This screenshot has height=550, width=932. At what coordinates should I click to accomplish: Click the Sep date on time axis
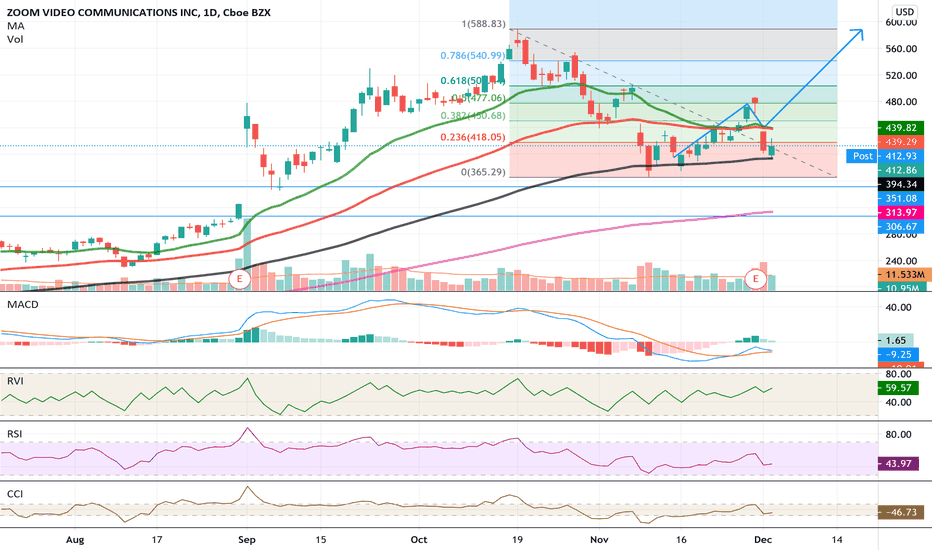point(247,540)
